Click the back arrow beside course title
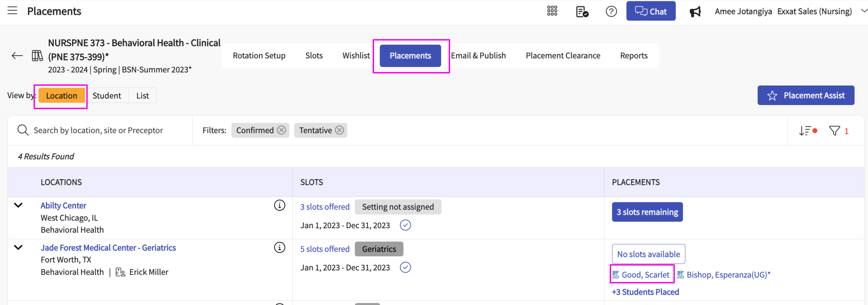This screenshot has height=305, width=868. (x=17, y=56)
